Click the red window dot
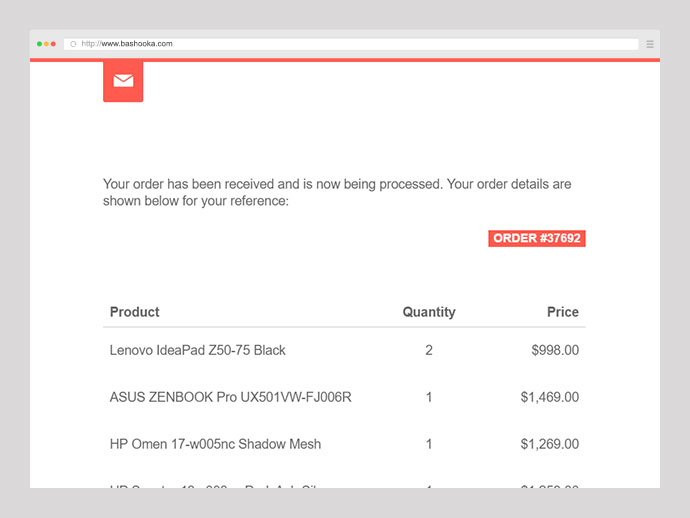Screen dimensions: 690x518 coord(53,44)
